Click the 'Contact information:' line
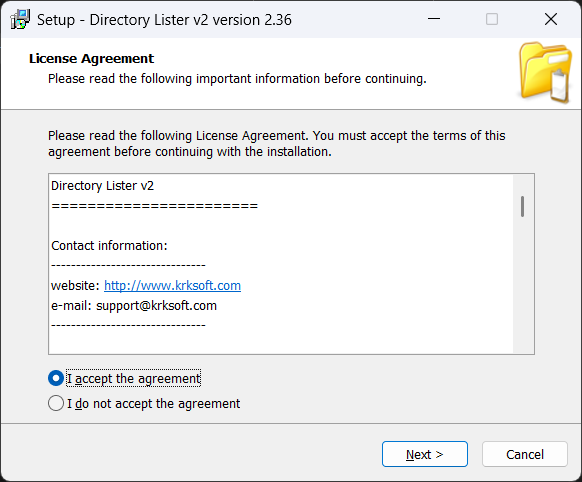The width and height of the screenshot is (582, 482). click(x=109, y=246)
